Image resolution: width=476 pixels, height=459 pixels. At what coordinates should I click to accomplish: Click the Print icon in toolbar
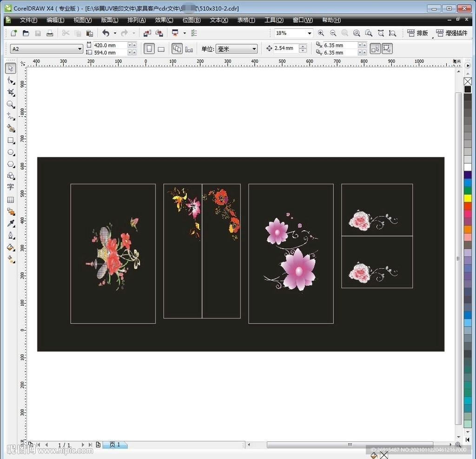(x=50, y=33)
